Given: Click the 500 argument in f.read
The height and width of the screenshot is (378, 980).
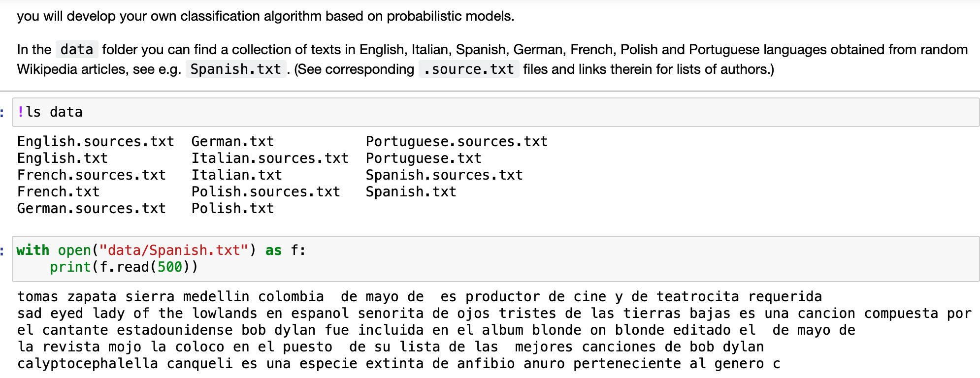Looking at the screenshot, I should click(169, 267).
